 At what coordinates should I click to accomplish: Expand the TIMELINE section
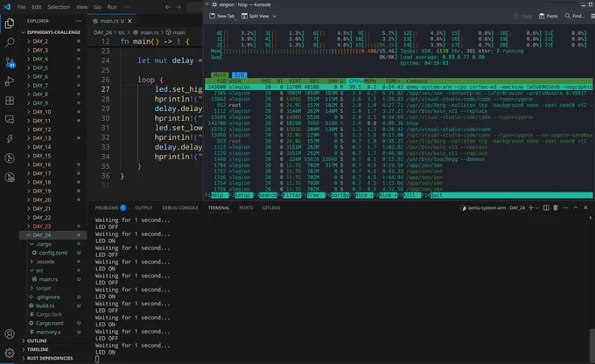53,349
